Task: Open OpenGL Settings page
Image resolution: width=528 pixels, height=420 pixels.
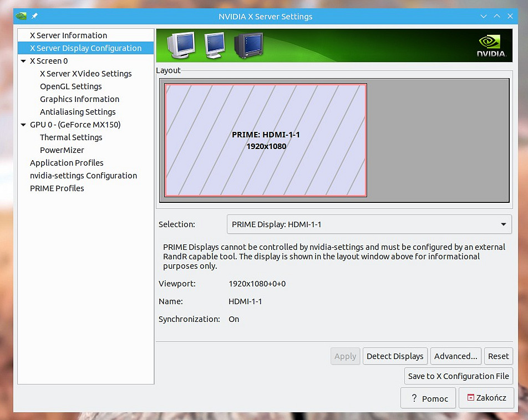Action: click(x=85, y=86)
